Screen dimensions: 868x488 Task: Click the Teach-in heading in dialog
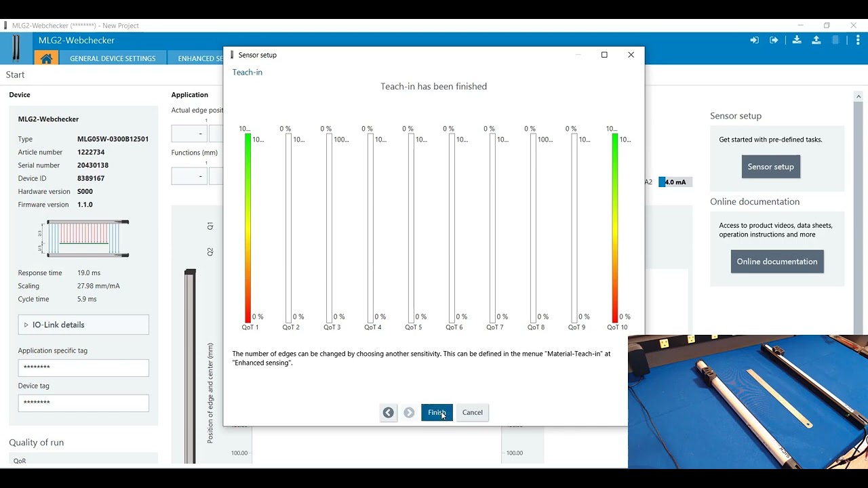tap(248, 72)
